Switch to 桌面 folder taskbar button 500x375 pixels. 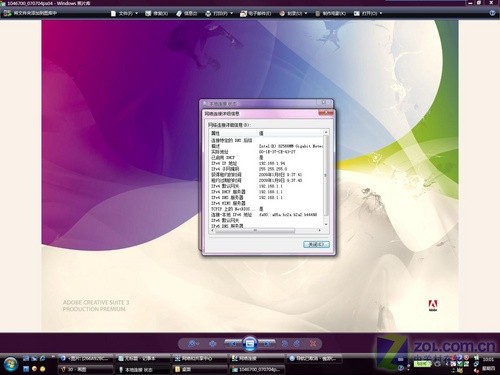(199, 369)
